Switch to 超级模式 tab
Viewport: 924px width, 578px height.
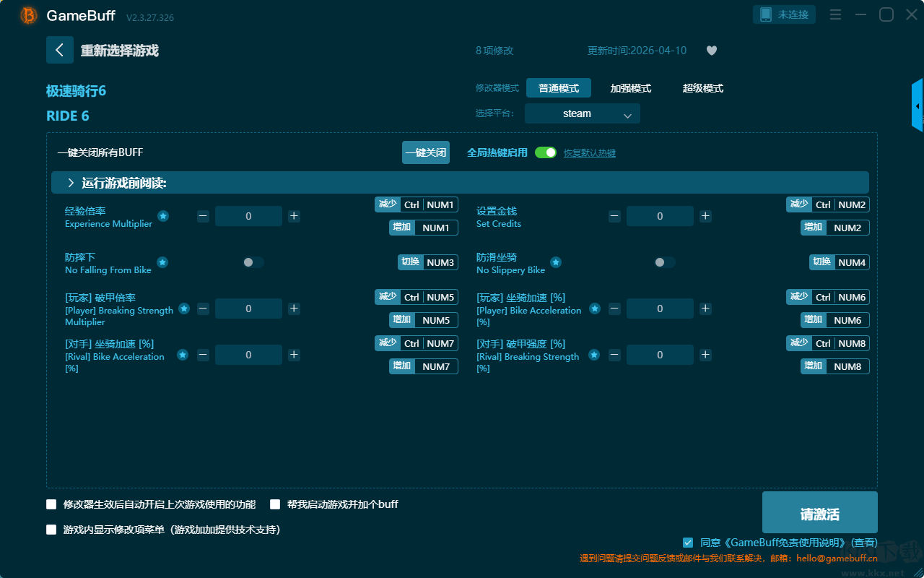click(703, 88)
